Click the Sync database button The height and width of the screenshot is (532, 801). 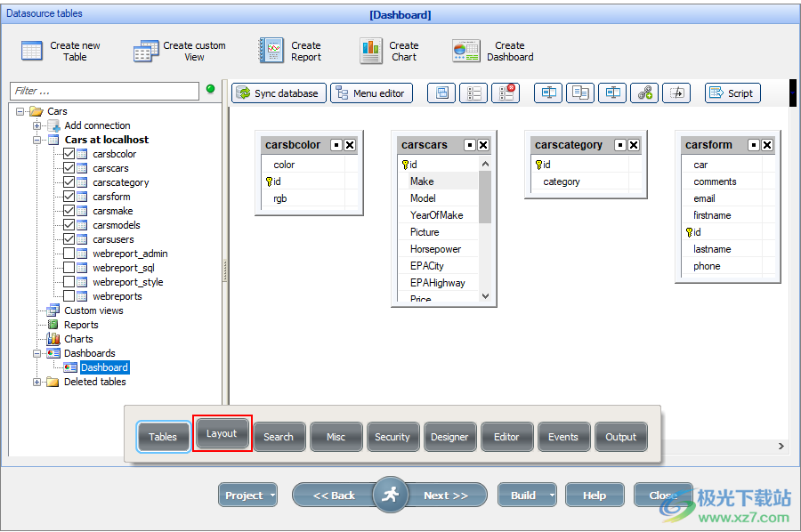point(277,93)
